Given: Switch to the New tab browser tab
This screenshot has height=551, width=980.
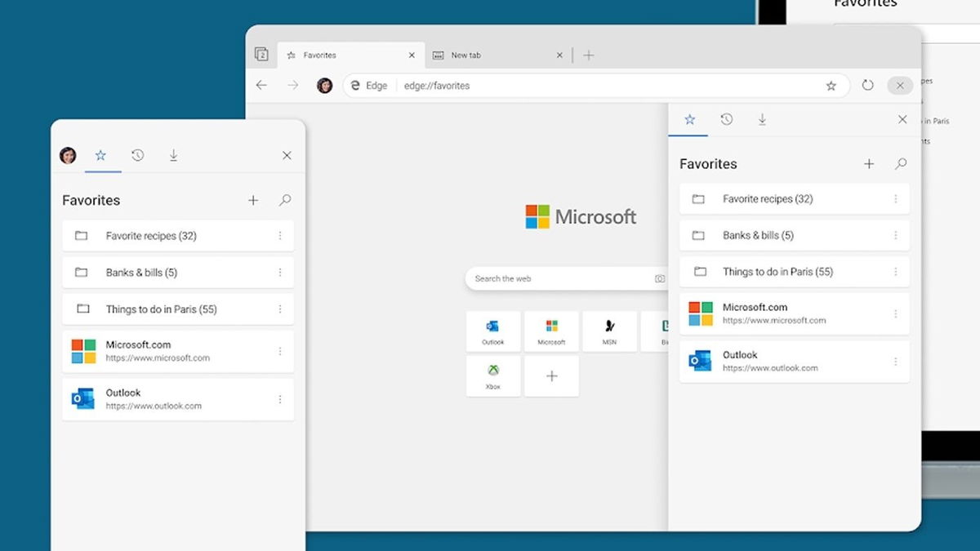Looking at the screenshot, I should pos(497,56).
